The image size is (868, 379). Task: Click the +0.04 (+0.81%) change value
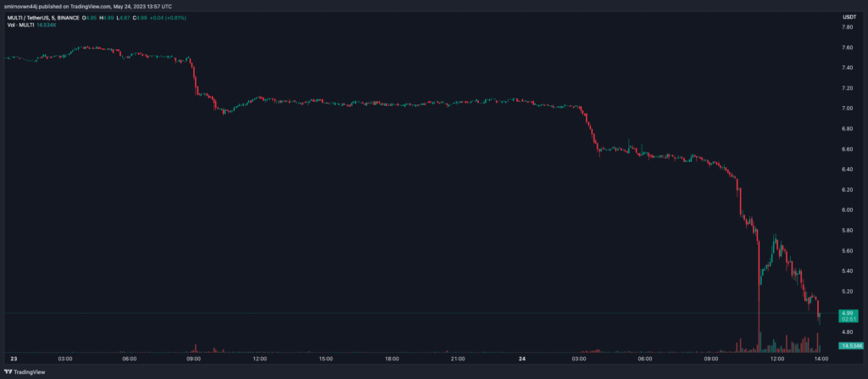point(169,19)
